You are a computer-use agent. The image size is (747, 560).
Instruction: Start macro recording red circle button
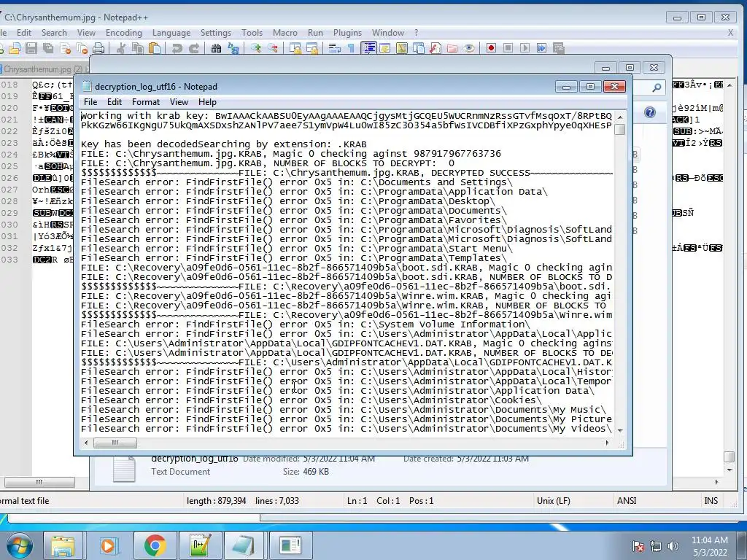[491, 48]
